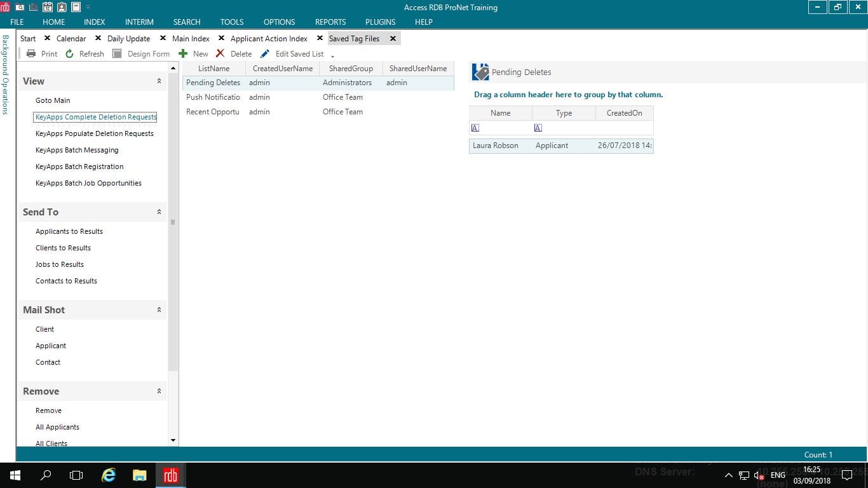Open the search quick-access icon

pos(19,8)
